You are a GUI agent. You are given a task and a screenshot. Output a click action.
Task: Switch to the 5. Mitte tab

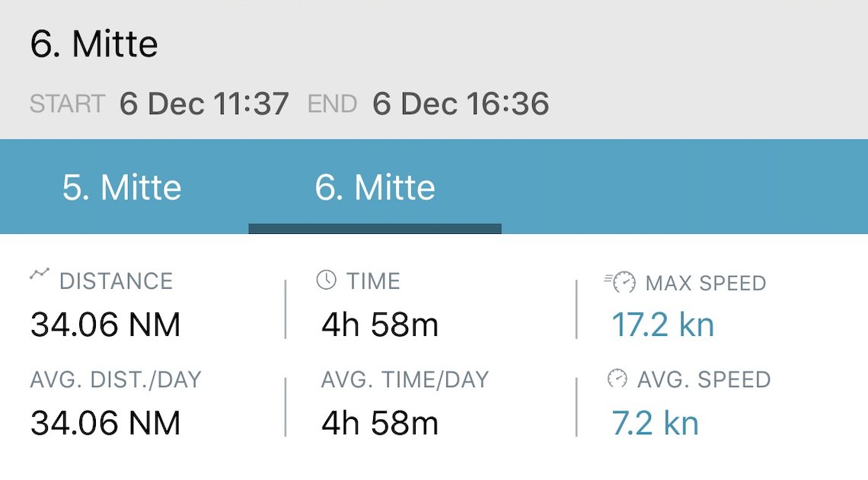pyautogui.click(x=122, y=187)
